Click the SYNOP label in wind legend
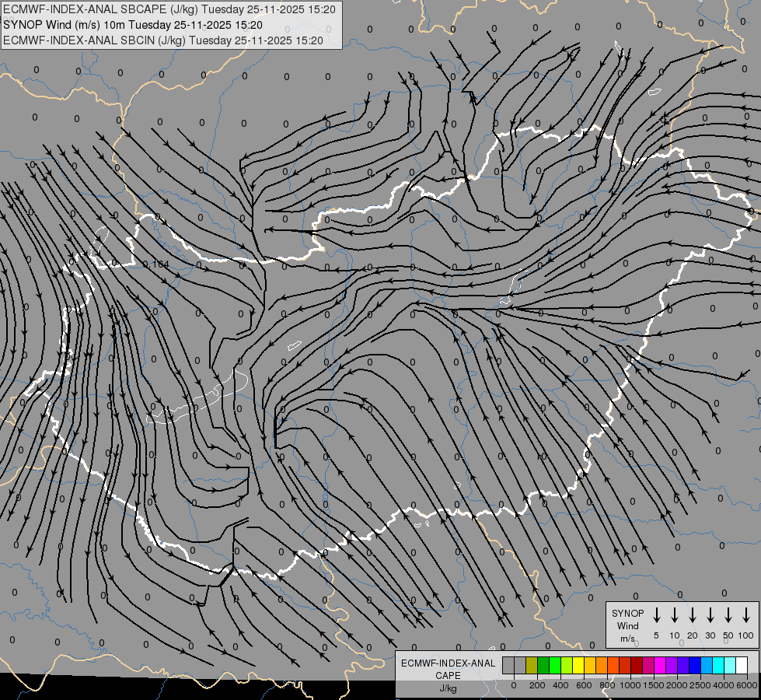Screen dimensions: 761x700 click(627, 613)
